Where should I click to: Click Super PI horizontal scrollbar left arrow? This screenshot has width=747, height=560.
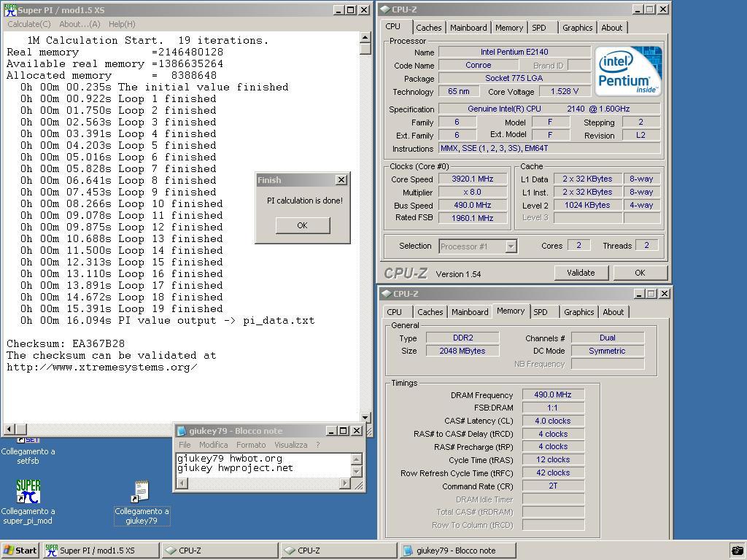pos(9,429)
